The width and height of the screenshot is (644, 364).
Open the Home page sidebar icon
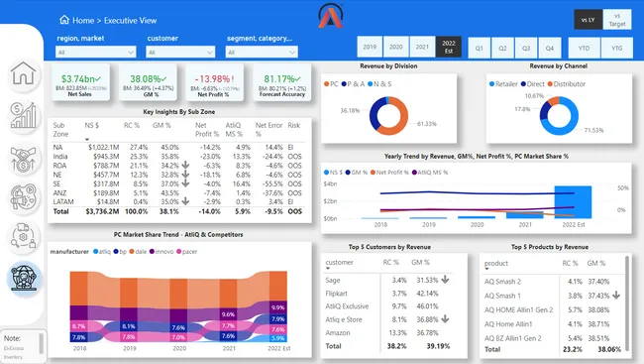point(24,74)
